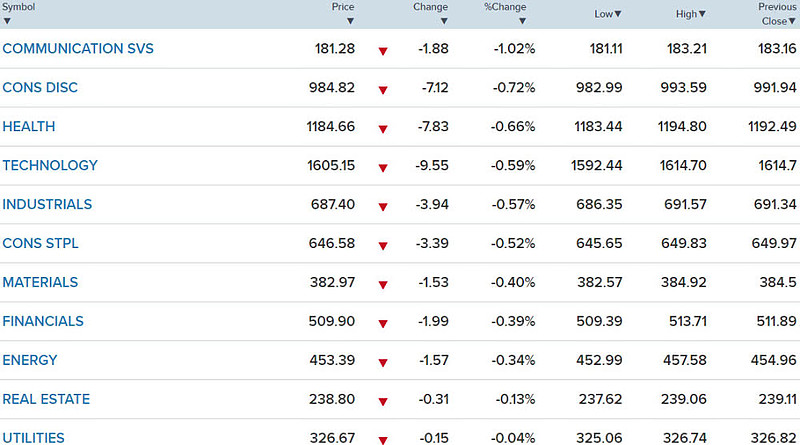800x445 pixels.
Task: Open the CONS STPL sector link
Action: [x=40, y=243]
